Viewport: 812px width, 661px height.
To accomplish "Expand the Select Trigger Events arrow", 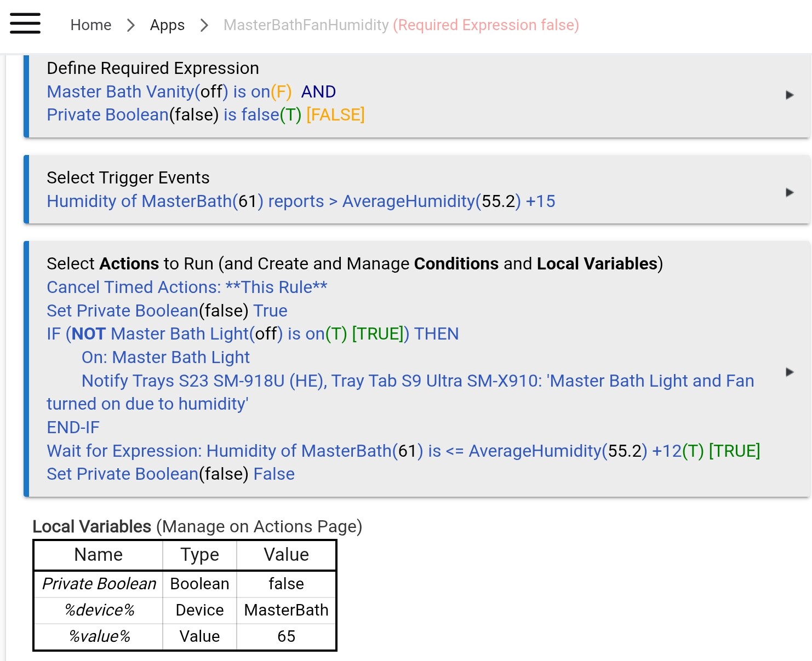I will 790,192.
